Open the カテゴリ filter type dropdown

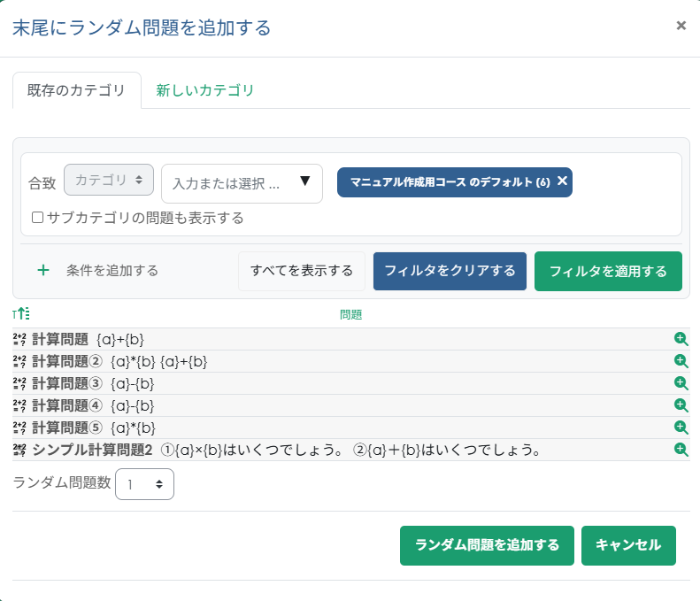click(109, 180)
